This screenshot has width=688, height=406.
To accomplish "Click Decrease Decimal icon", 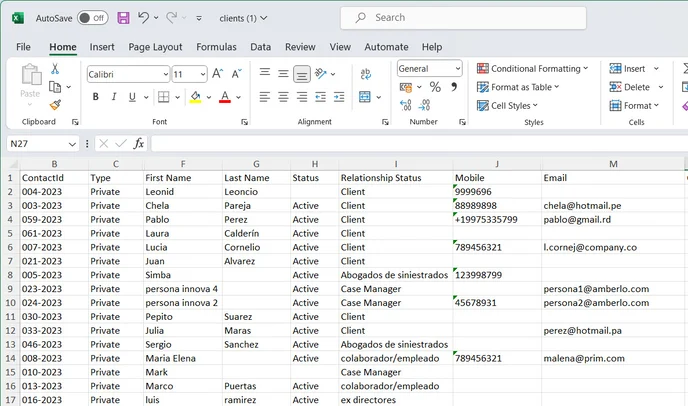I will pos(424,105).
